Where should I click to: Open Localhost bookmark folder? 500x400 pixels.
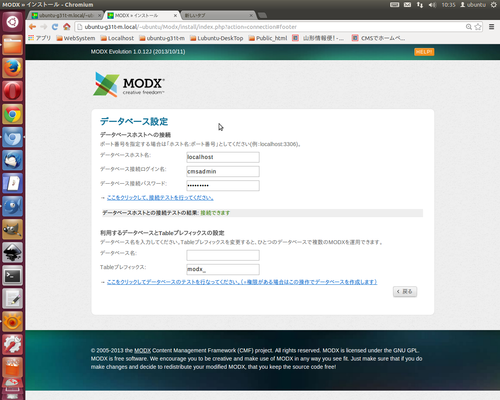pyautogui.click(x=117, y=38)
